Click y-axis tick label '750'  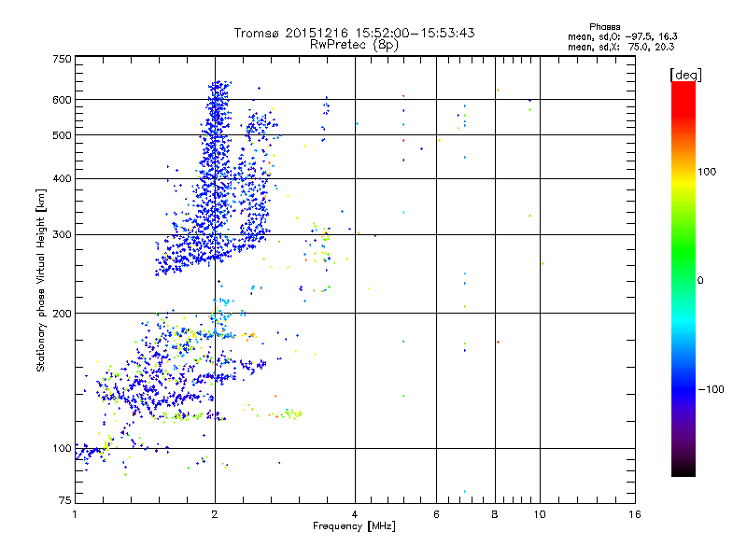pyautogui.click(x=63, y=59)
